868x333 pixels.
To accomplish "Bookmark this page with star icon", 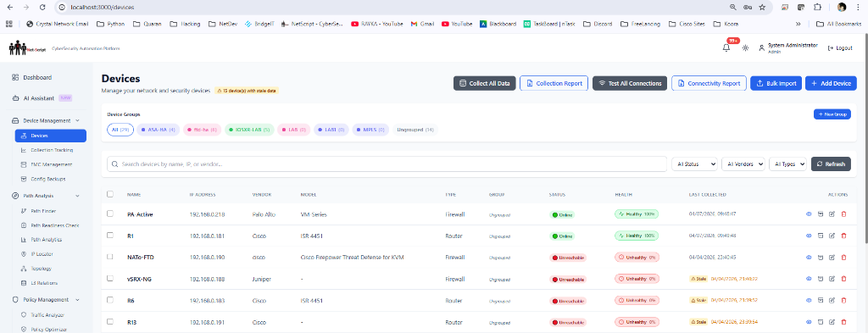I will [762, 8].
